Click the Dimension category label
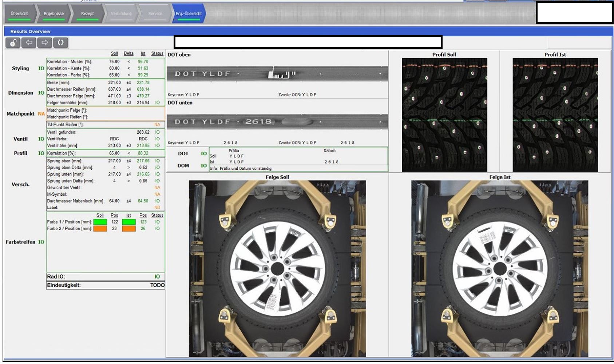Image resolution: width=614 pixels, height=364 pixels. pos(21,93)
